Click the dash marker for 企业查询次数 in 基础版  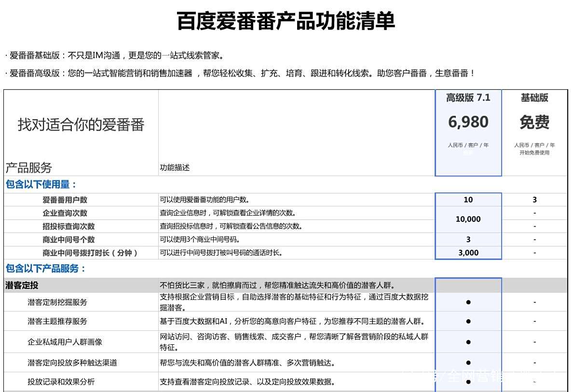[534, 213]
